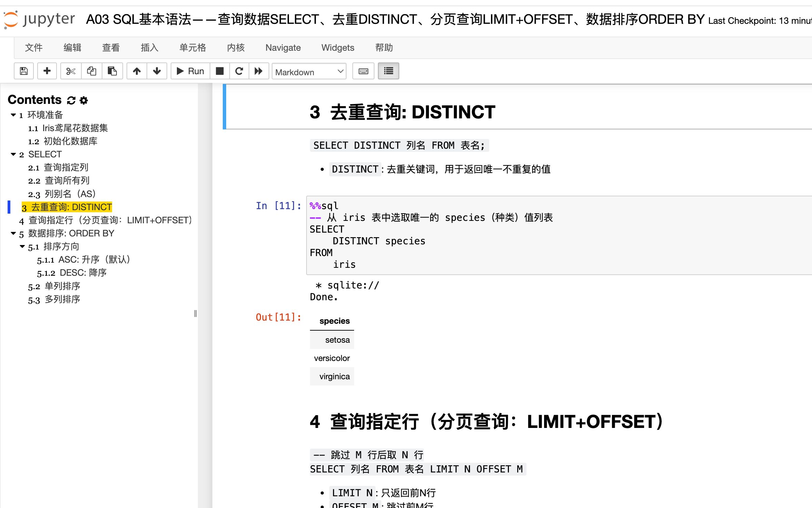The image size is (812, 508).
Task: Insert a new cell below with plus icon
Action: 47,71
